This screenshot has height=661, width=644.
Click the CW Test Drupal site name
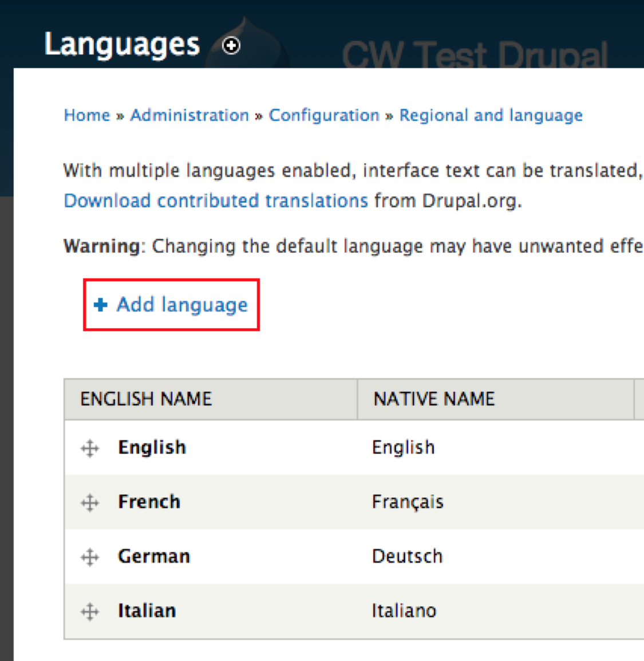pyautogui.click(x=475, y=56)
